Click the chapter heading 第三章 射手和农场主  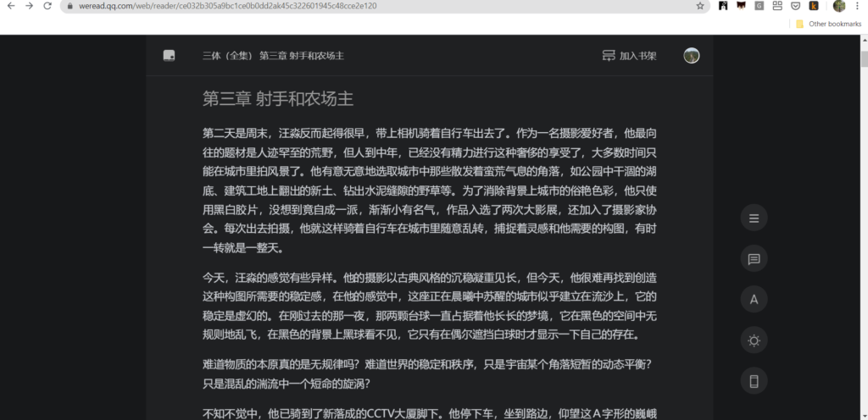pyautogui.click(x=278, y=99)
